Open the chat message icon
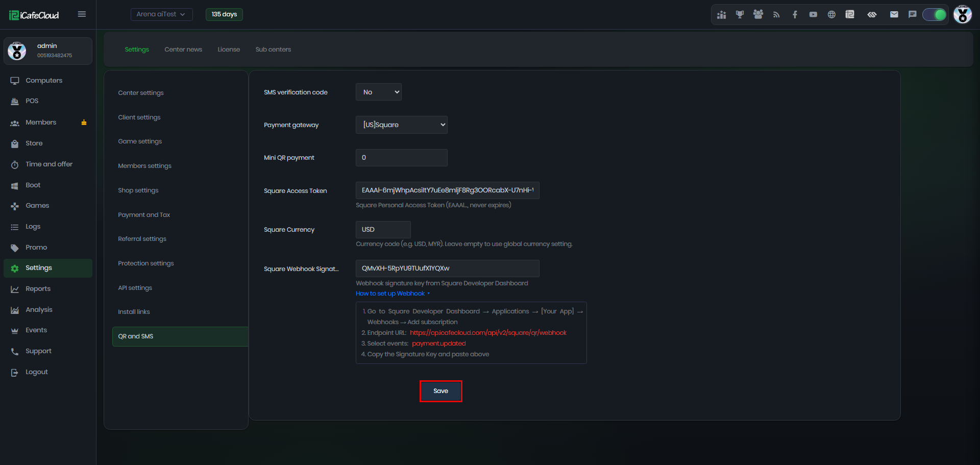Screen dimensions: 980x465 (912, 15)
